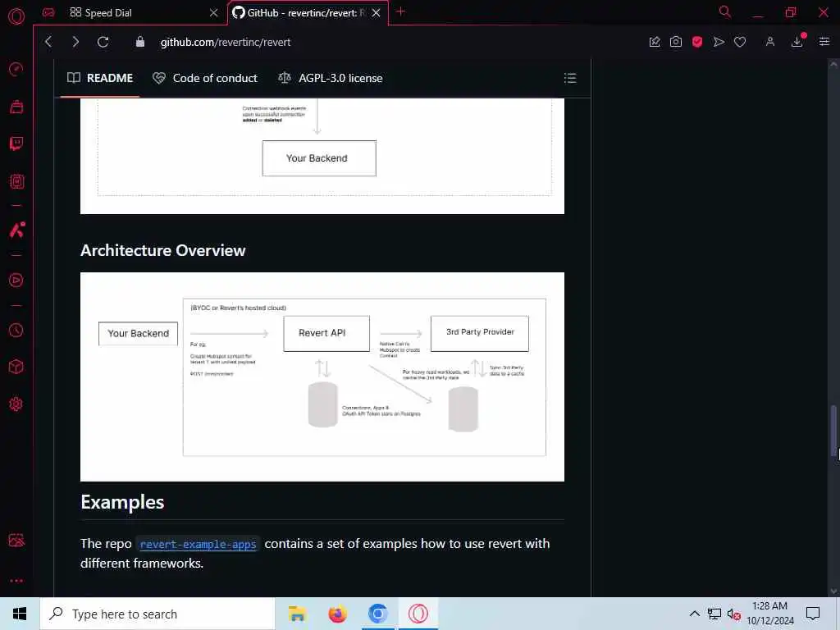Click the scrollbar up arrow
This screenshot has height=630, width=840.
[x=833, y=64]
